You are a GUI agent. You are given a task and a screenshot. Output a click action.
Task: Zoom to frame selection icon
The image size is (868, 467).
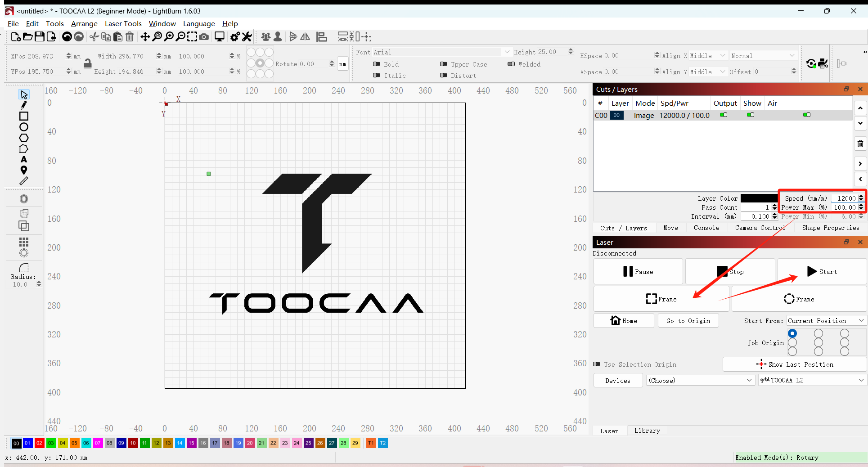[x=192, y=37]
